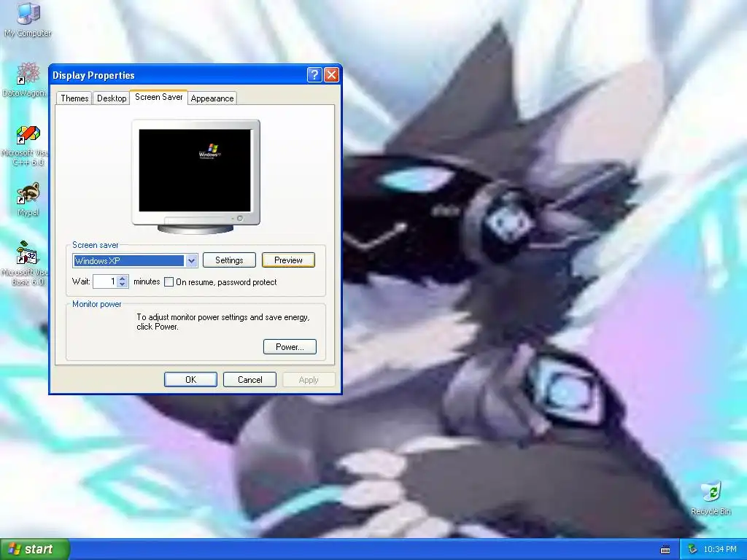Screen dimensions: 747x560
Task: Click the Wait minutes input field
Action: click(105, 281)
